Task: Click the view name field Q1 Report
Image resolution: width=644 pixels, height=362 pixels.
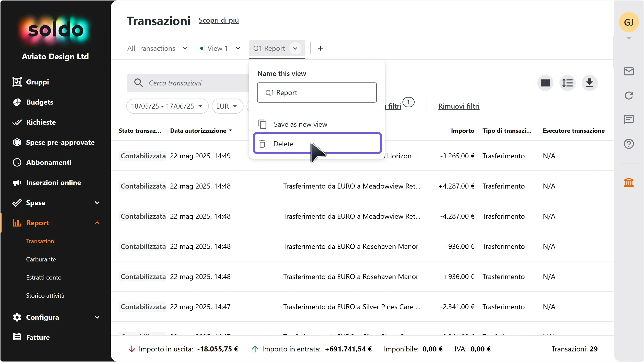Action: tap(317, 93)
